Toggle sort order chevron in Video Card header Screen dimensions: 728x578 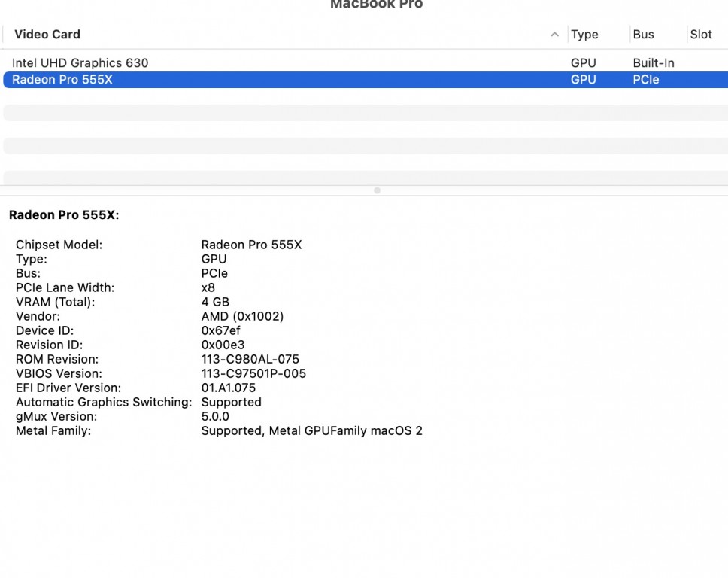pos(554,35)
